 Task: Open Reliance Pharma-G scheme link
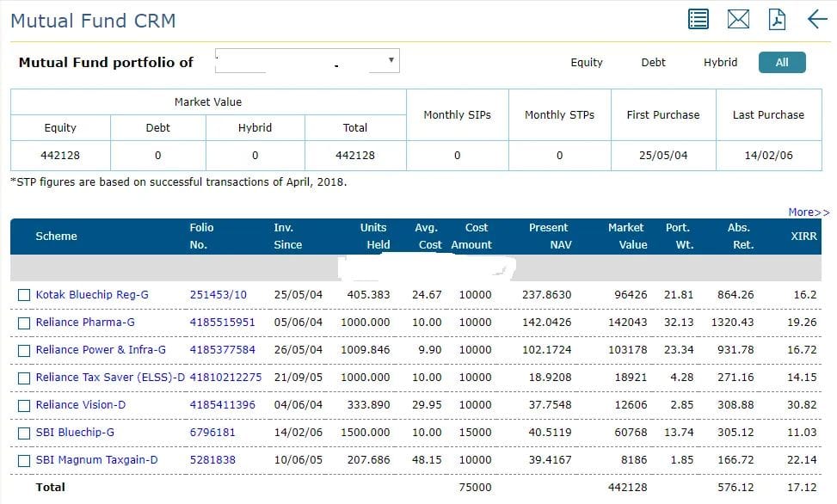pyautogui.click(x=85, y=323)
